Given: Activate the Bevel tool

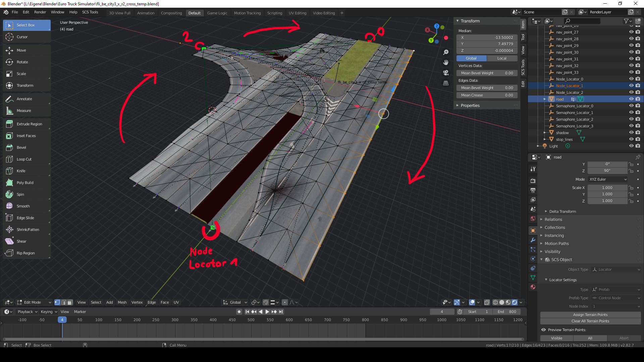Looking at the screenshot, I should click(27, 147).
